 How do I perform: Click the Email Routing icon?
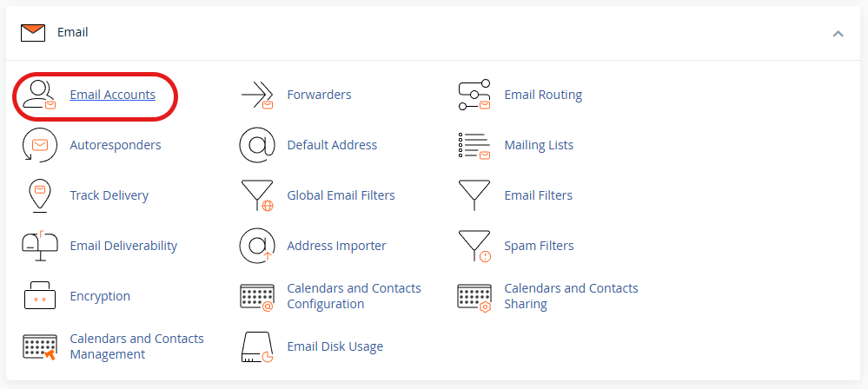(474, 95)
